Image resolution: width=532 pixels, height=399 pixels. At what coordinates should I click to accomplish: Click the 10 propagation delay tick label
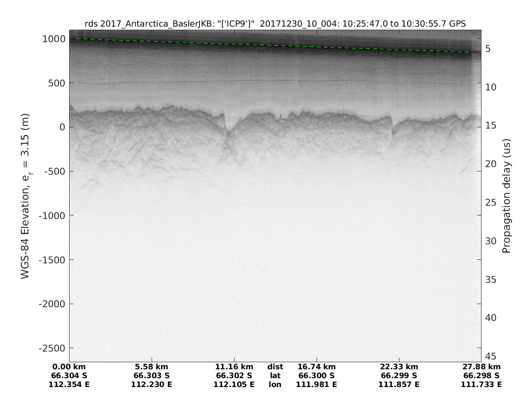click(490, 87)
